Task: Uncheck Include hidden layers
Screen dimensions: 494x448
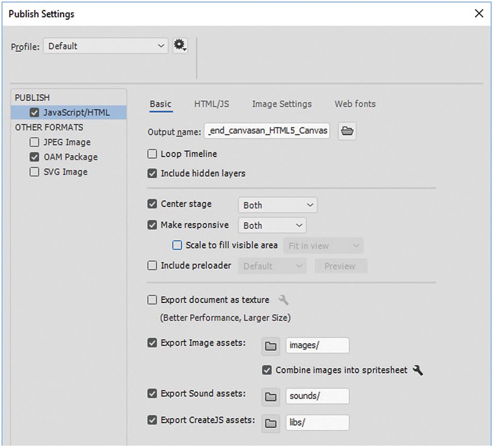Action: click(x=152, y=173)
